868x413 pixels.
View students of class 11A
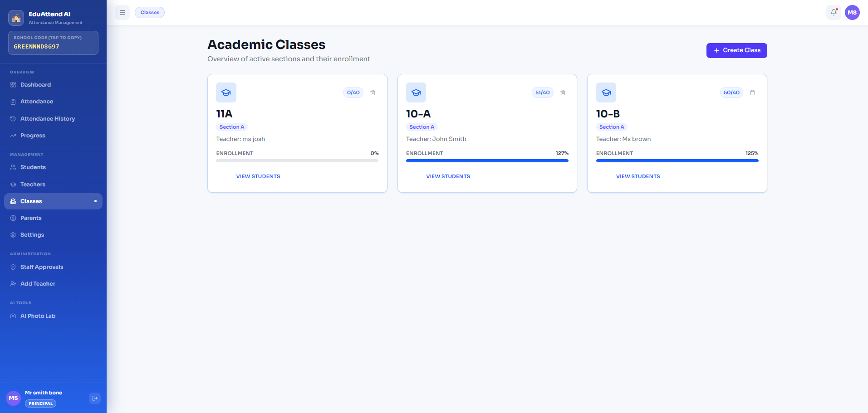[x=258, y=176]
